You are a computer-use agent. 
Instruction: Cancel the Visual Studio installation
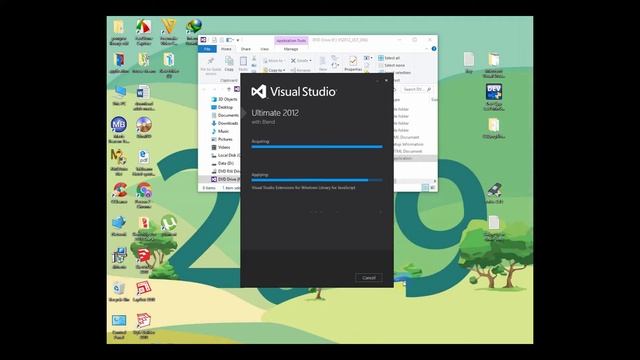(369, 278)
